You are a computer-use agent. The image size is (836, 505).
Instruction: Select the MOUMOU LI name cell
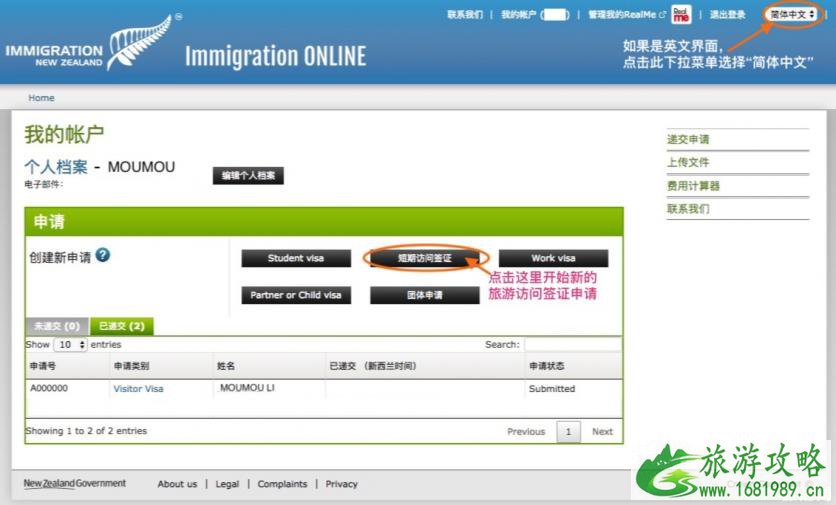pos(247,388)
